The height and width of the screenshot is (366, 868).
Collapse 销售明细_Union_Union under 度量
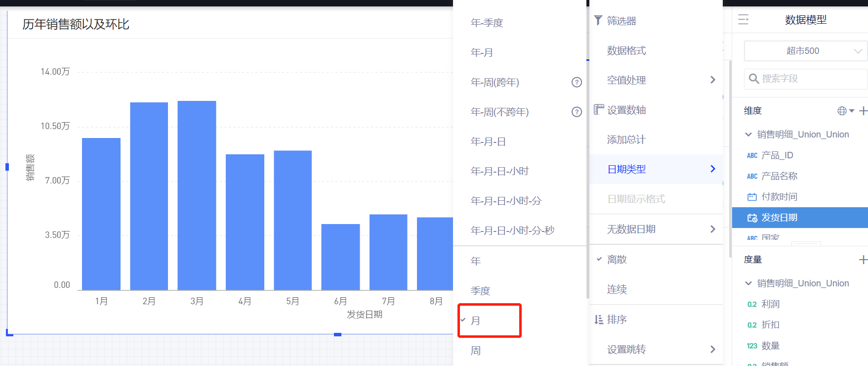[748, 283]
